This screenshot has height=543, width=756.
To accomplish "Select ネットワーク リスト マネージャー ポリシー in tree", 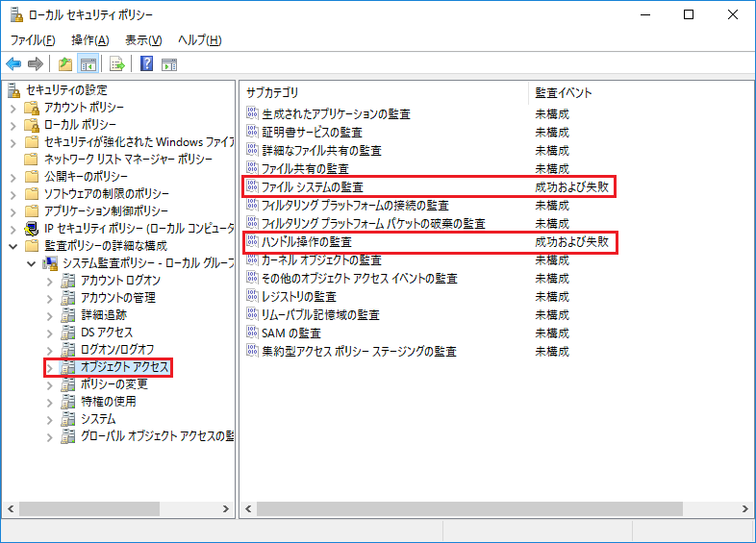I will click(128, 159).
